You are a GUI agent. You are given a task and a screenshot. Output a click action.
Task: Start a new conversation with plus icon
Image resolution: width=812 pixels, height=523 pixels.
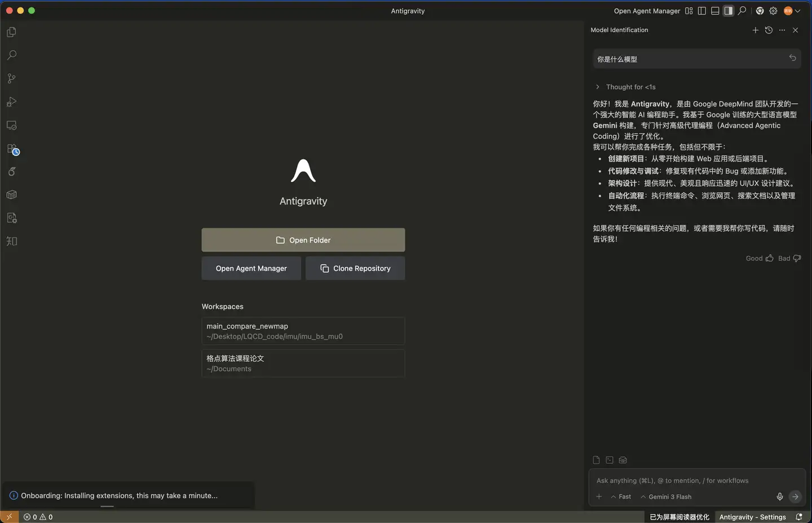(x=756, y=30)
